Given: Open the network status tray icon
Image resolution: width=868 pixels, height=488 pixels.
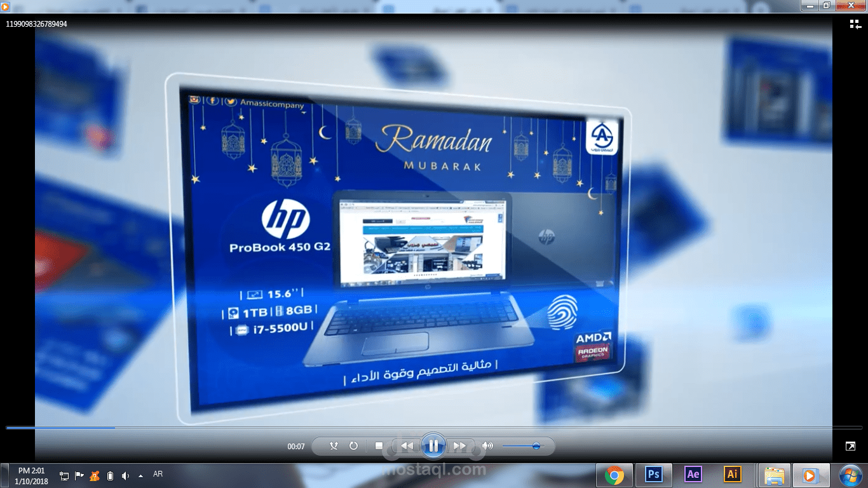Looking at the screenshot, I should [64, 475].
